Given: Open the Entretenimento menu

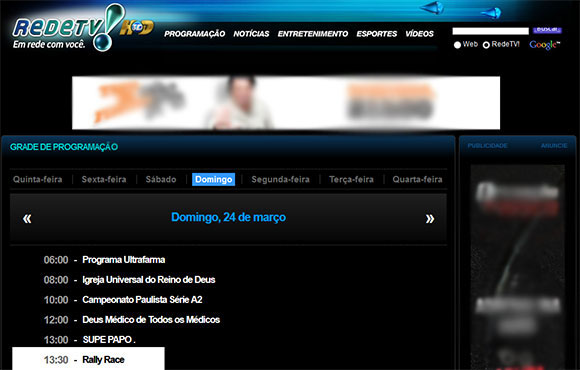Looking at the screenshot, I should (313, 34).
